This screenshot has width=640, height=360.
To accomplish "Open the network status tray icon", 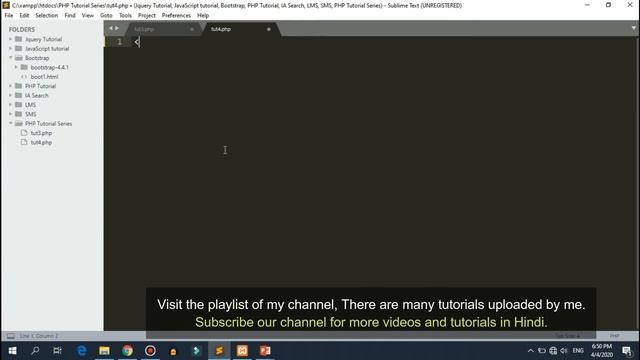I will coord(553,351).
